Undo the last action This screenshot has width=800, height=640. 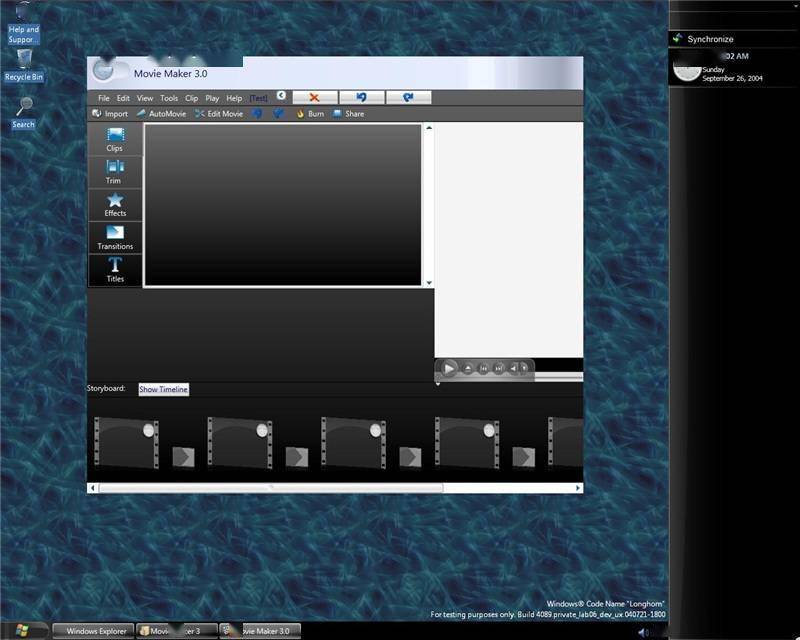[x=361, y=97]
